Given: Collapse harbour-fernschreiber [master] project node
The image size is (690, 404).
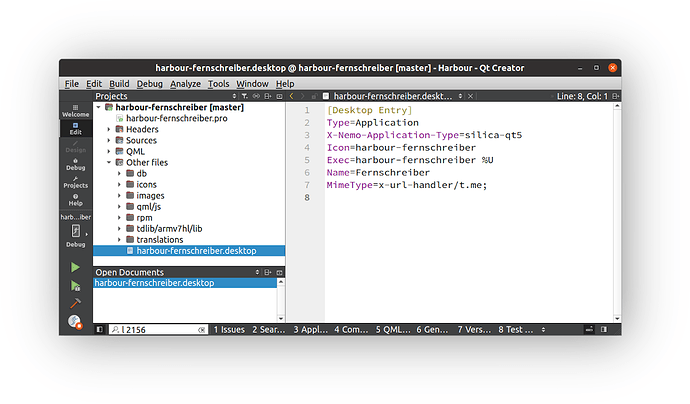Looking at the screenshot, I should pos(99,107).
